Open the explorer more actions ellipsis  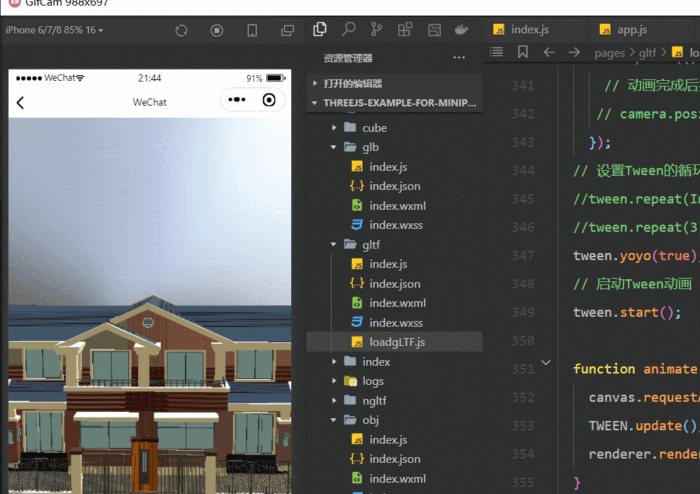click(459, 58)
